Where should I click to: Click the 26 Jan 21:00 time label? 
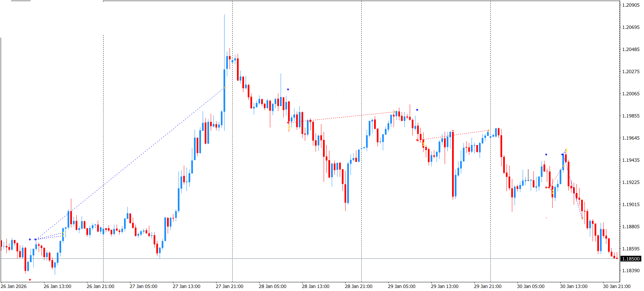(x=100, y=286)
